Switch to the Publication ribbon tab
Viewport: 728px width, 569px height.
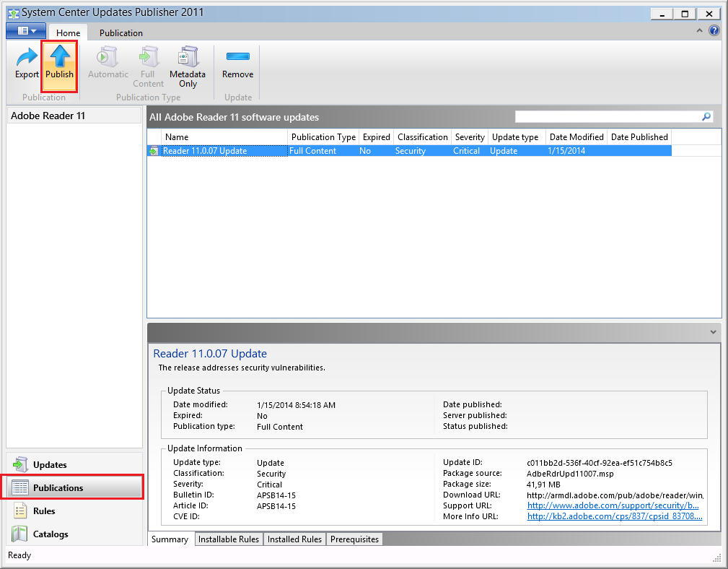tap(120, 32)
